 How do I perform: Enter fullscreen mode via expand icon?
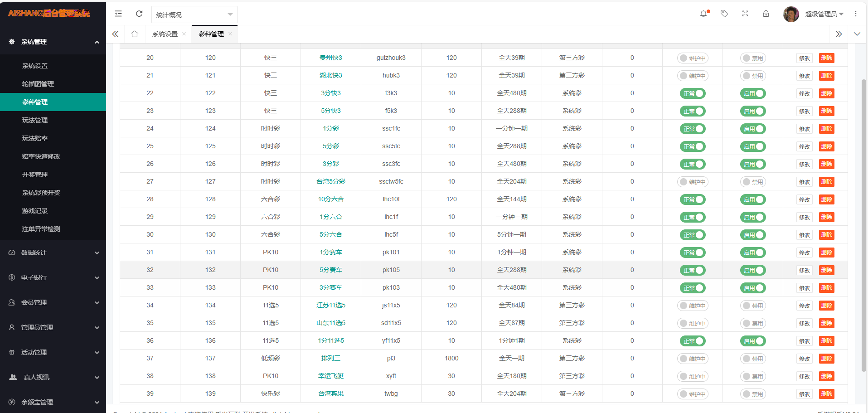click(745, 14)
